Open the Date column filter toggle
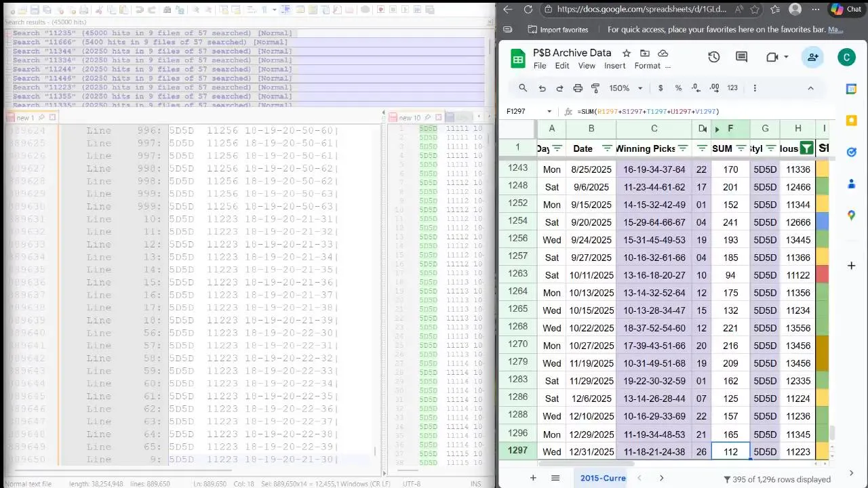Viewport: 868px width, 488px height. coord(607,148)
